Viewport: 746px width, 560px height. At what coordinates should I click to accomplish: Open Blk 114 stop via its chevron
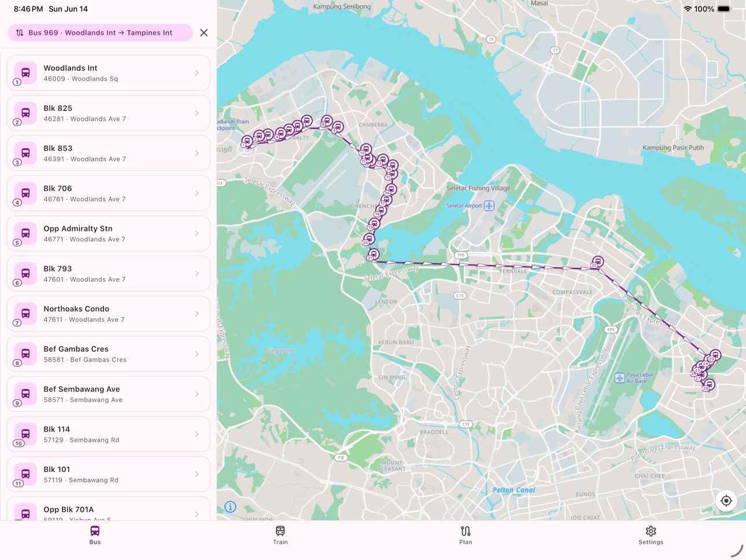197,434
